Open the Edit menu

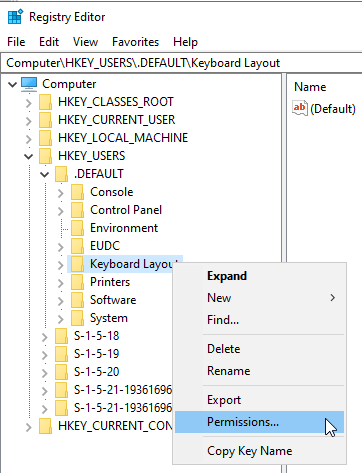click(49, 42)
